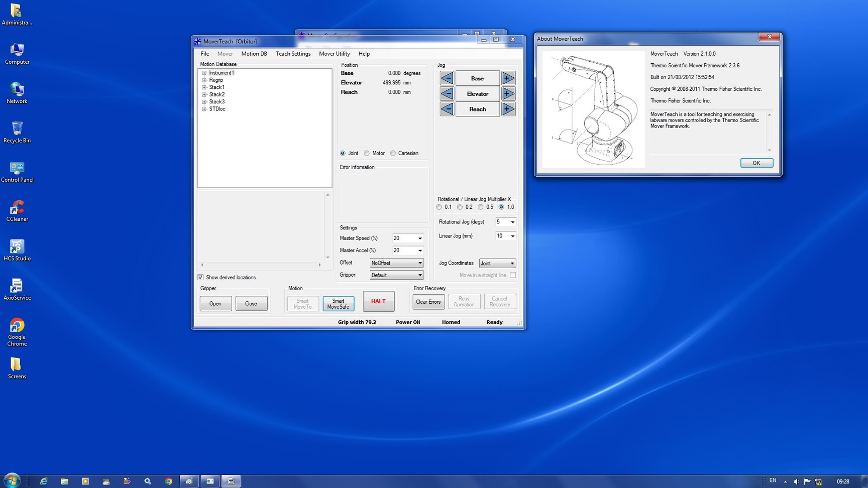Image resolution: width=868 pixels, height=488 pixels.
Task: Select the Cartesian position radio button
Action: pos(393,153)
